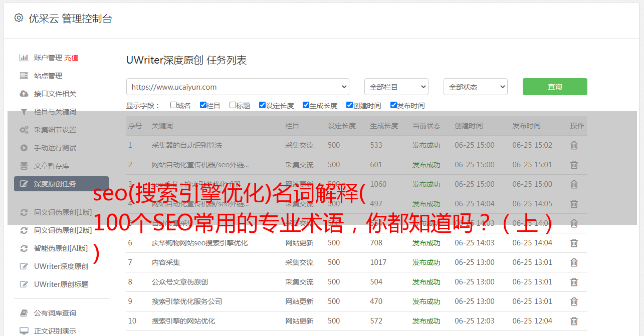Delete the 采集器的自动识别算法 task with its trash icon

point(574,145)
